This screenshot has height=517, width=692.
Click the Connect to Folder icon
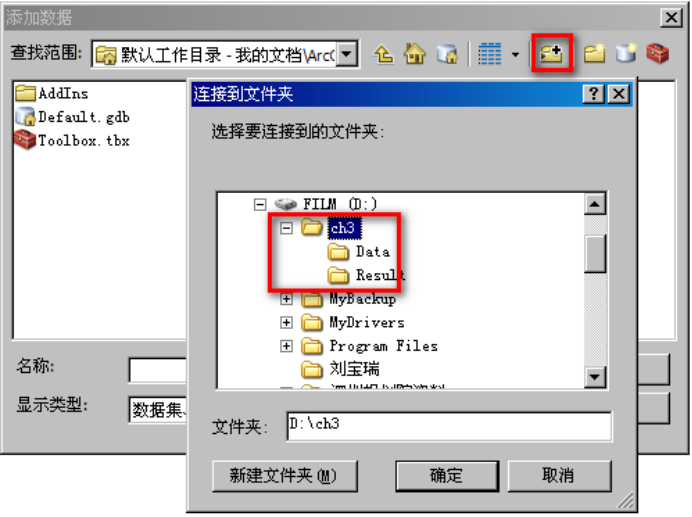pyautogui.click(x=552, y=53)
